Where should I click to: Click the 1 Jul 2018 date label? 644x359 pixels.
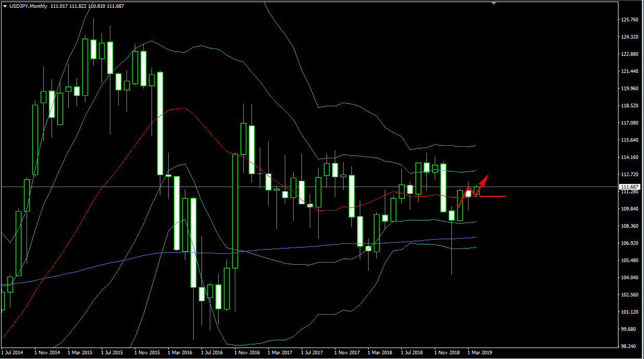[413, 353]
